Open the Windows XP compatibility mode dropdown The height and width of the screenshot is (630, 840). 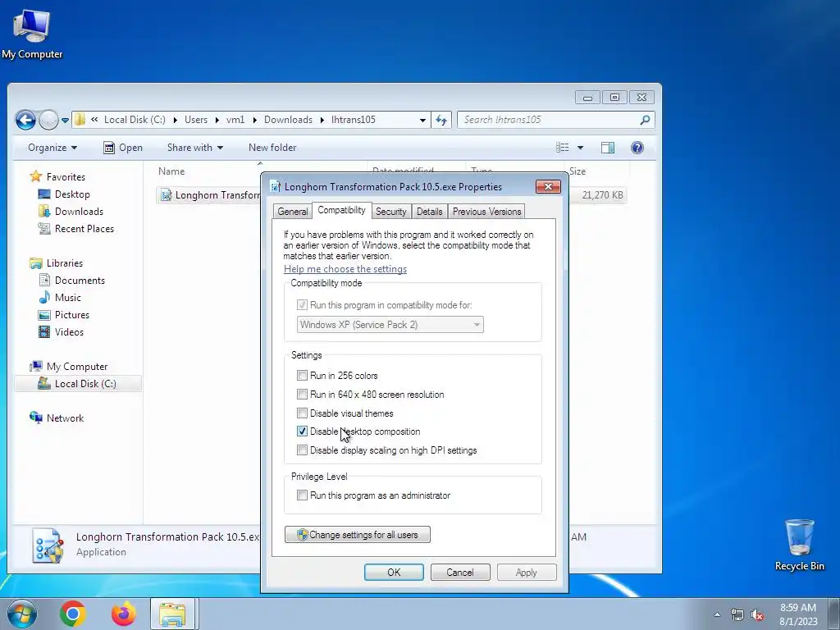390,325
